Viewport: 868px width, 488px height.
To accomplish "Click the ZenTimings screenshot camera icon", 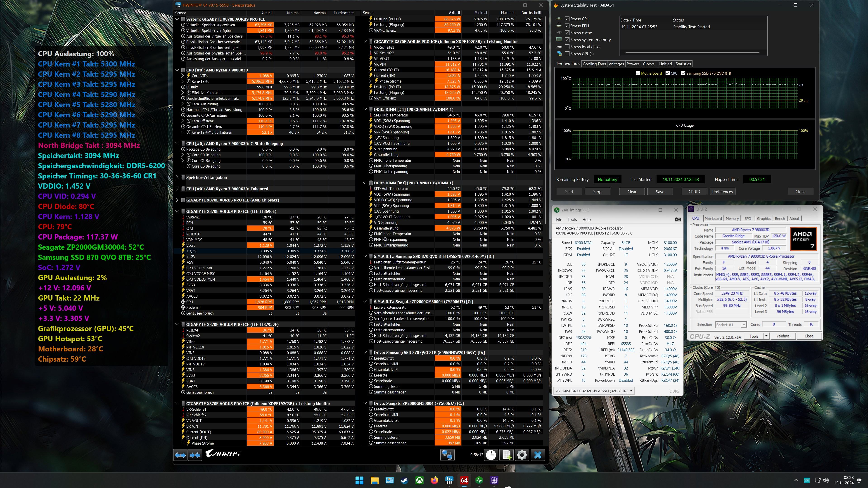I will 678,219.
